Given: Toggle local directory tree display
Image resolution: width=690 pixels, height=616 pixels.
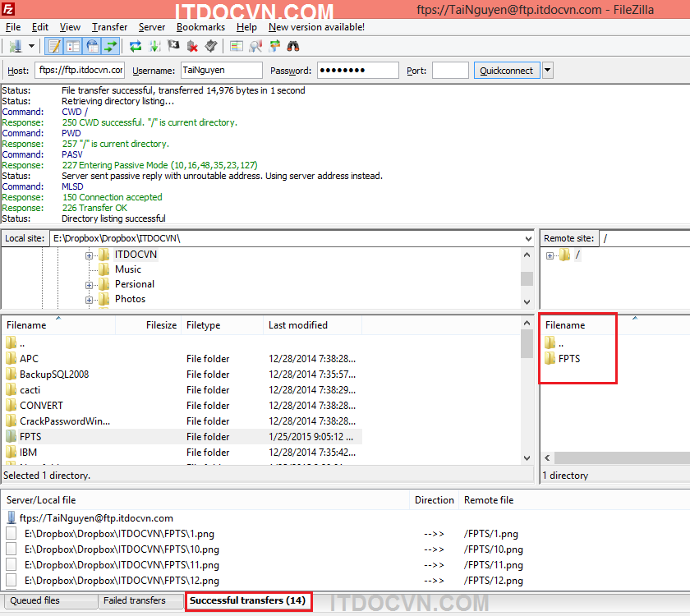Looking at the screenshot, I should (73, 46).
